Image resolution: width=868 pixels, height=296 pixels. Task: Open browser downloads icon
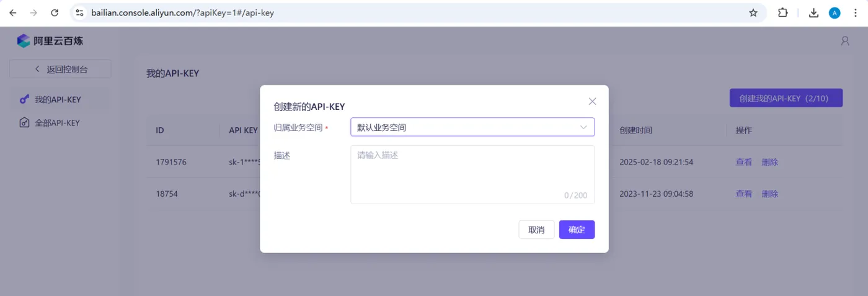(814, 12)
